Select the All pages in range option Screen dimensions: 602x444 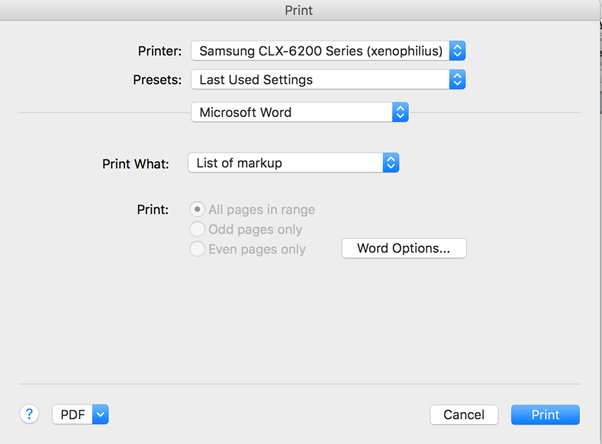click(198, 210)
